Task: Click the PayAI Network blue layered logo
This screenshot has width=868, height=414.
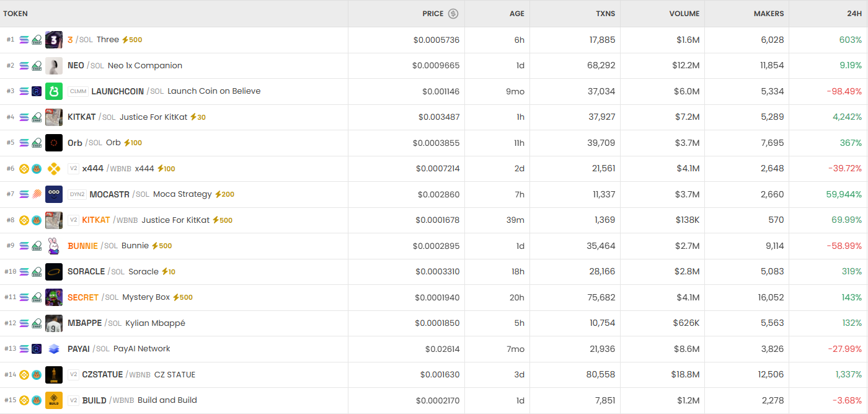Action: [x=54, y=349]
